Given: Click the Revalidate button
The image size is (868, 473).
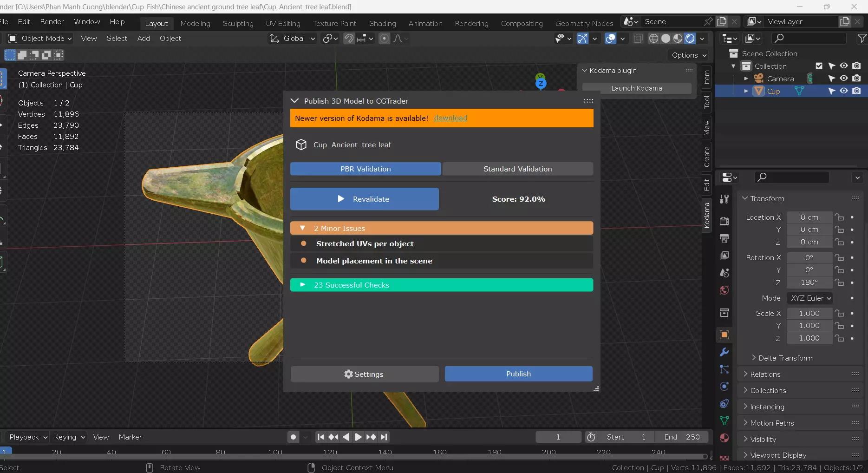Looking at the screenshot, I should point(365,199).
